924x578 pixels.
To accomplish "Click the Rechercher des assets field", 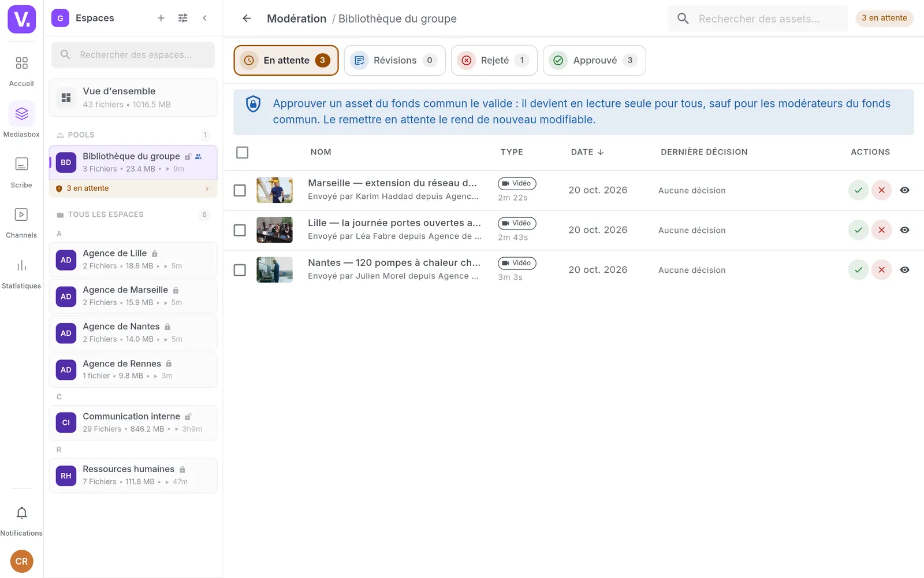I will (758, 18).
